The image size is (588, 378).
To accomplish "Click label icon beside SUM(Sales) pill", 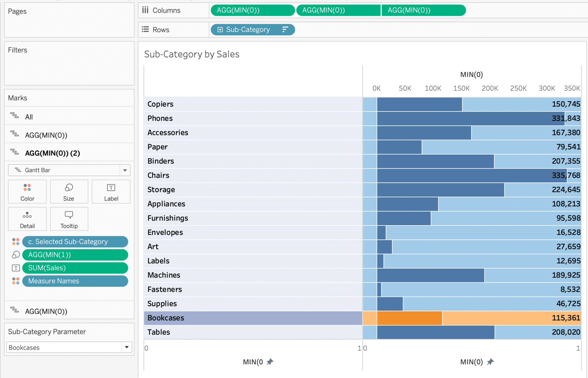I will tap(16, 268).
